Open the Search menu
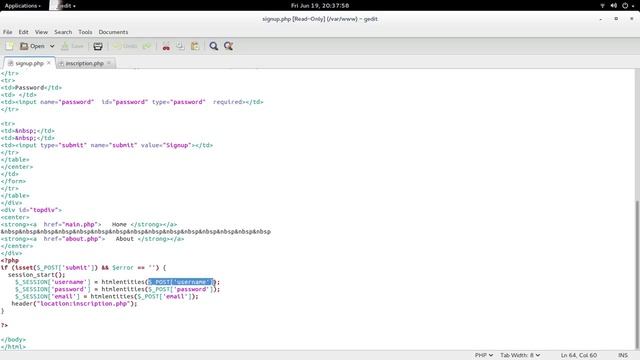The width and height of the screenshot is (640, 360). [63, 32]
